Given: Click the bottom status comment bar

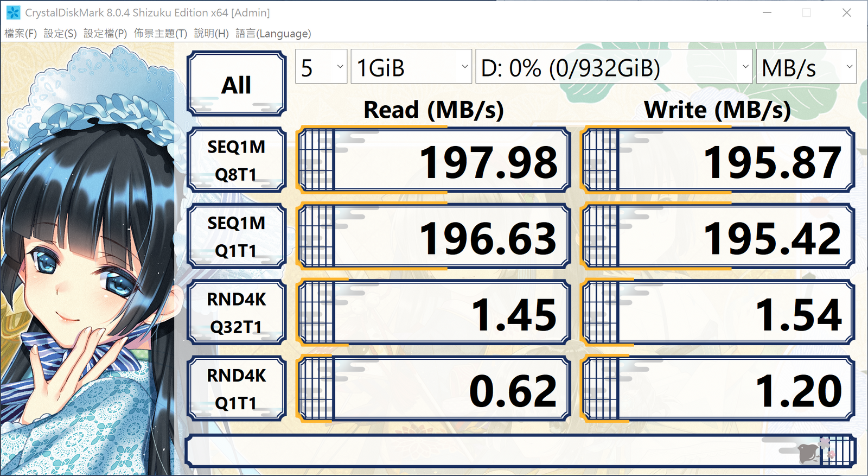Looking at the screenshot, I should click(x=488, y=451).
